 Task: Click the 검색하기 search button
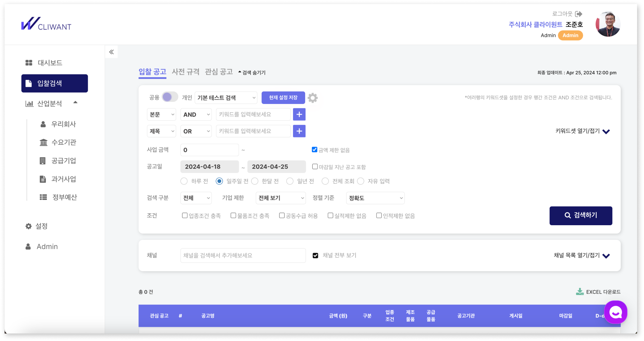point(581,215)
